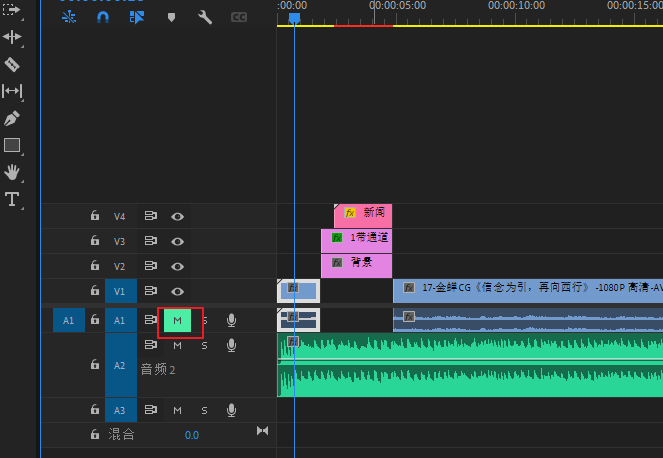Toggle track lock on V2

click(94, 267)
